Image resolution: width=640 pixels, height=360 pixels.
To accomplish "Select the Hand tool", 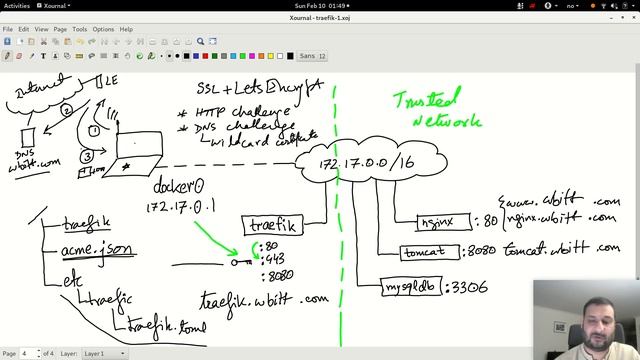I will point(128,56).
